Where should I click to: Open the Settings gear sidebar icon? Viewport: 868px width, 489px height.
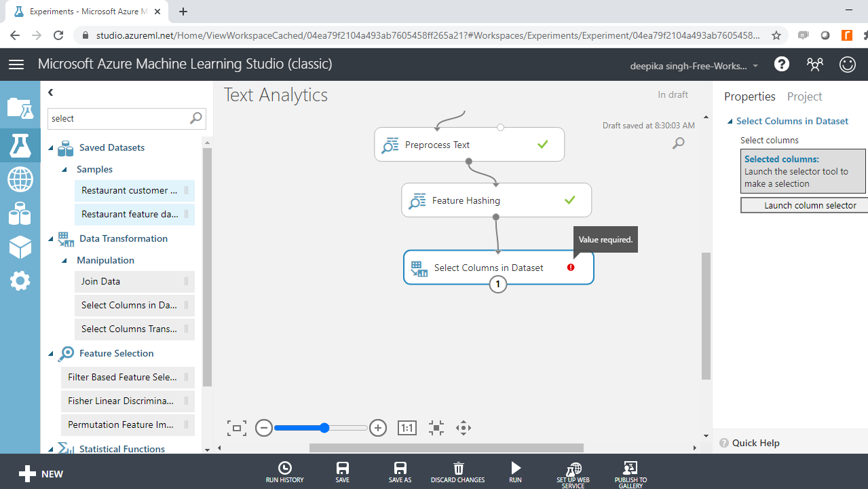pyautogui.click(x=20, y=280)
